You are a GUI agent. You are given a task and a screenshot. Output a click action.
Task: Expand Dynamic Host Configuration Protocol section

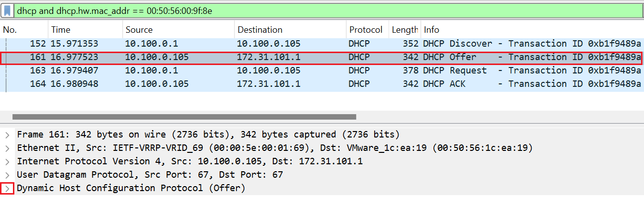(7, 189)
